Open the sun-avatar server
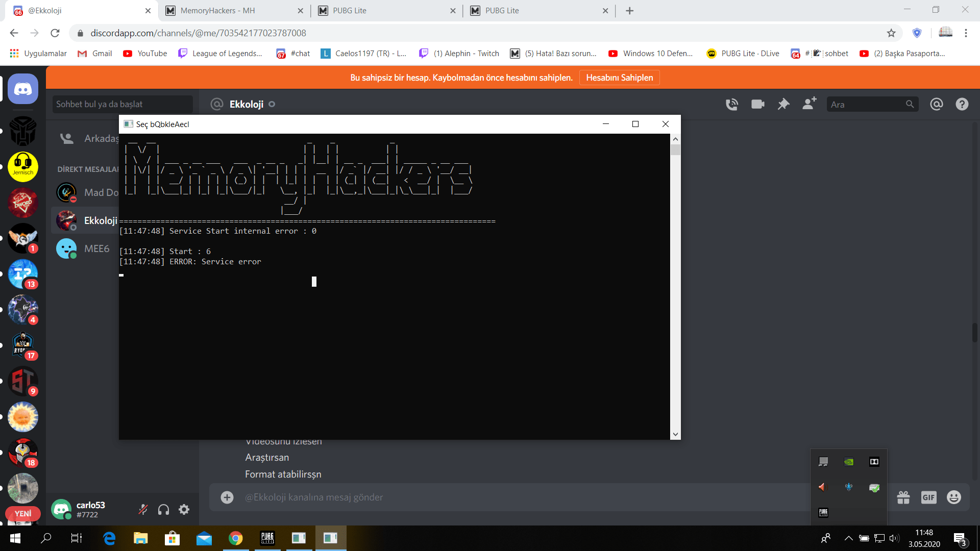The width and height of the screenshot is (980, 551). [x=23, y=417]
